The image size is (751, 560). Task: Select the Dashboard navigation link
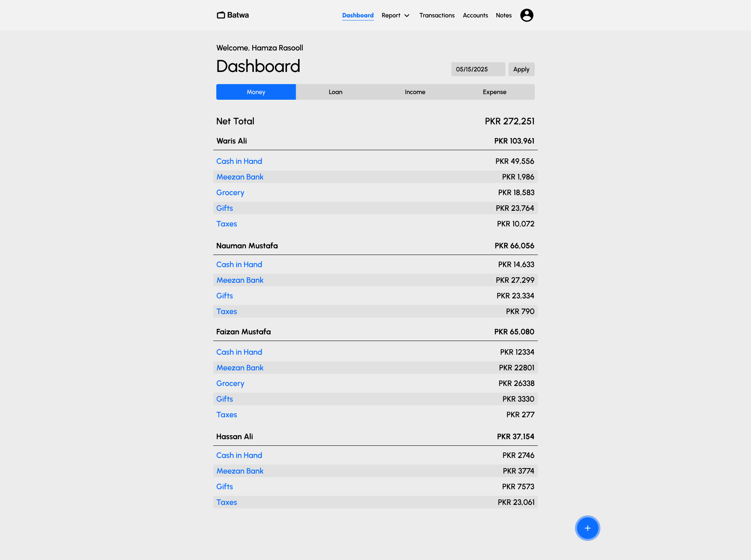click(358, 16)
